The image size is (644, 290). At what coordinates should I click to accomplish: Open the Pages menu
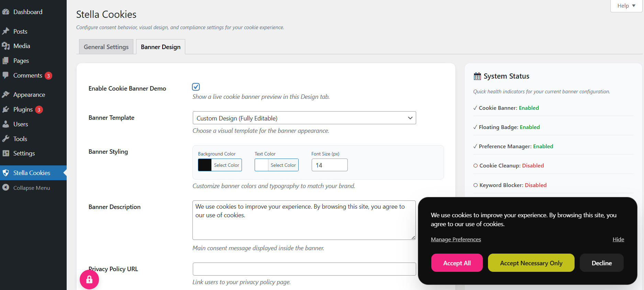tap(33, 61)
